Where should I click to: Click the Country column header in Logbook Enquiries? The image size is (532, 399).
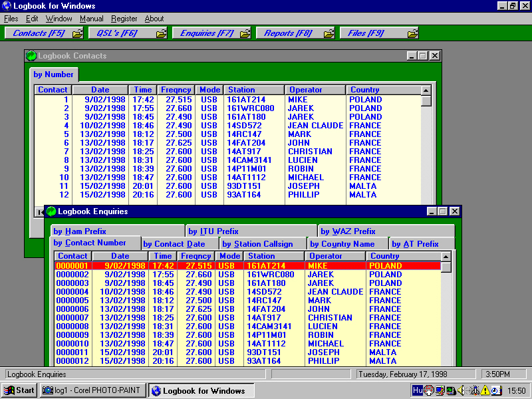pos(403,256)
